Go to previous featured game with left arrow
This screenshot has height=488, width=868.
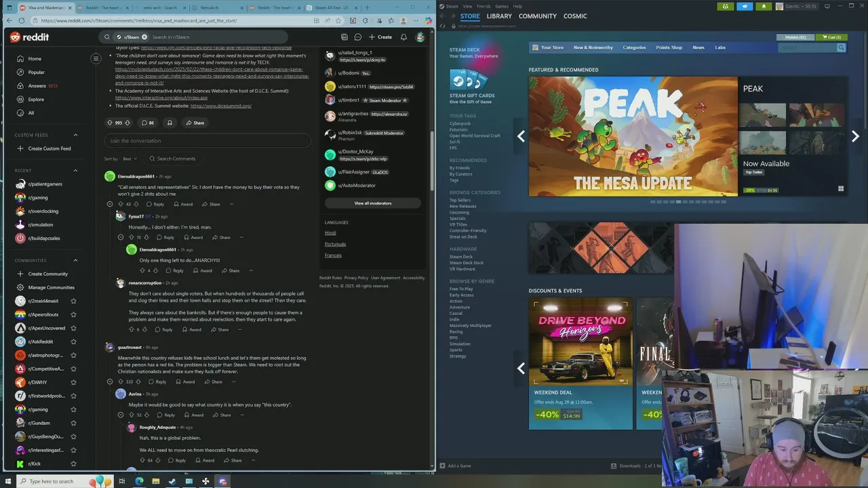click(521, 136)
